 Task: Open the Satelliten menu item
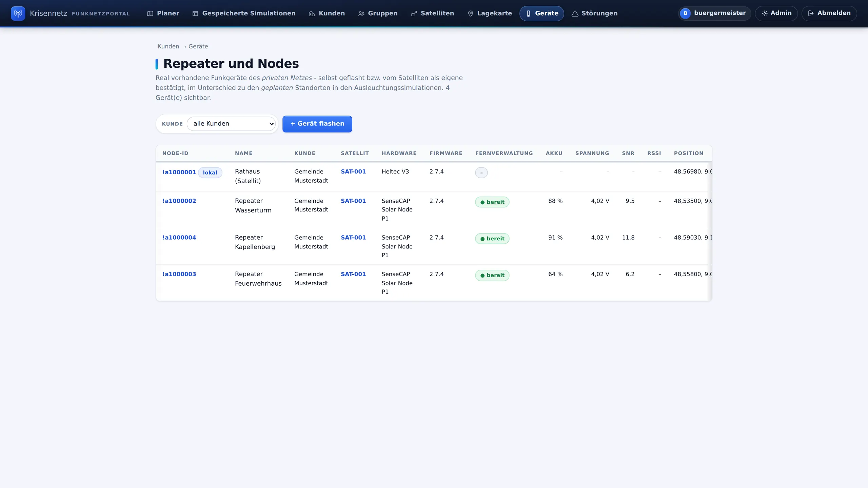432,14
